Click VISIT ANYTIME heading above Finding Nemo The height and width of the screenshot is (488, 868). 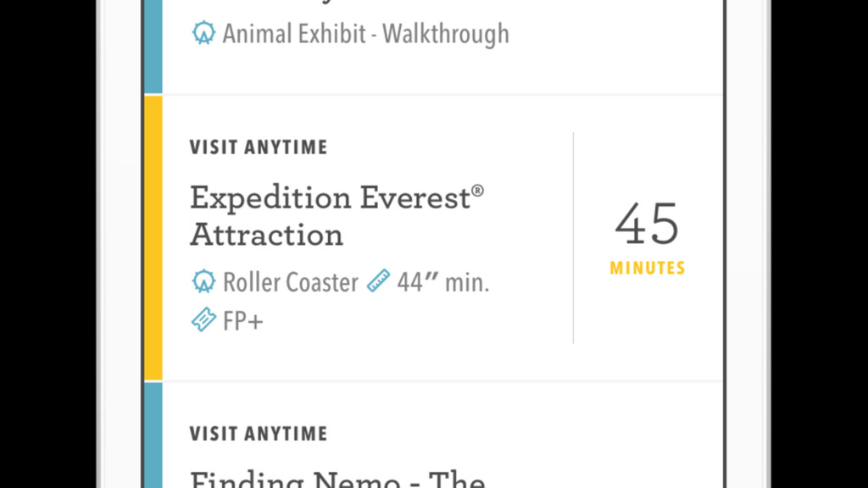point(259,434)
